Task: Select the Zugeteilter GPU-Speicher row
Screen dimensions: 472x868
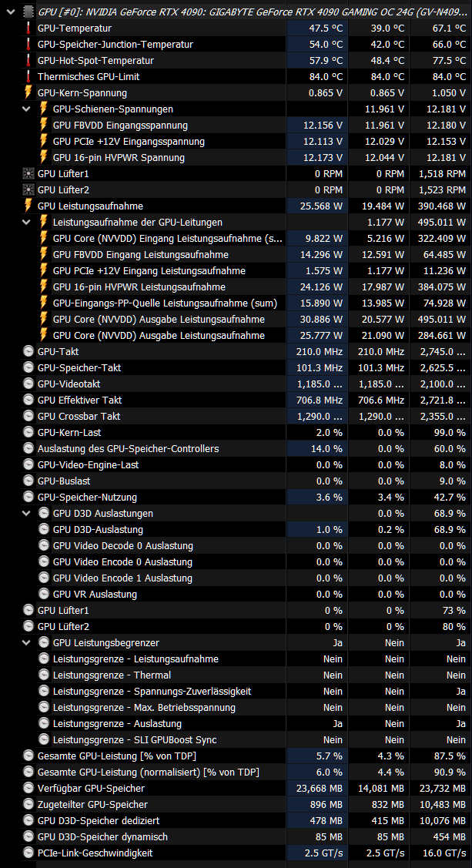Action: tap(92, 804)
